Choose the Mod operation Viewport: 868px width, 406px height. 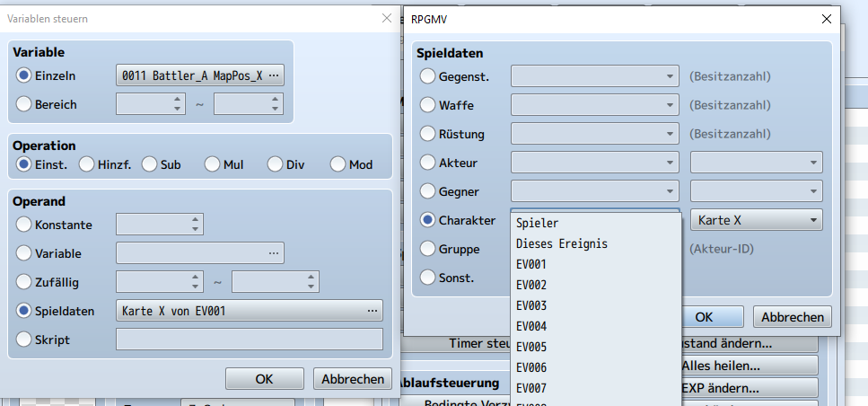[x=338, y=164]
